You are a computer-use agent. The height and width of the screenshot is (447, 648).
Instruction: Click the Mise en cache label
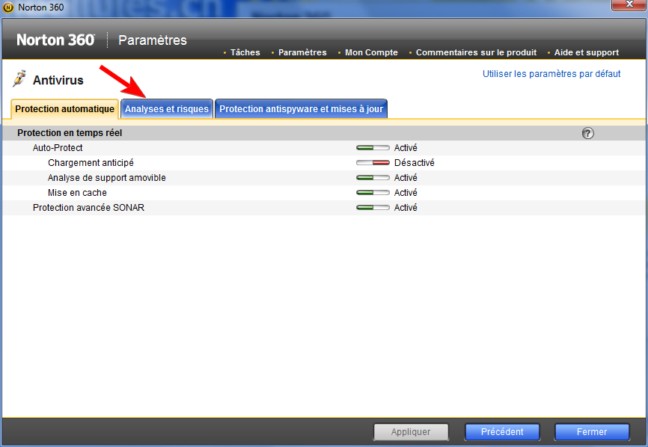point(77,193)
